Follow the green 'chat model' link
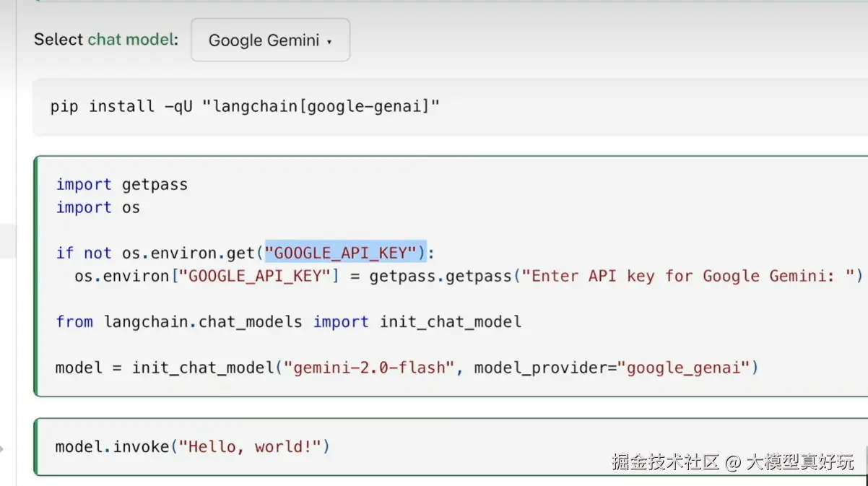Screen dimensions: 868x486 (x=132, y=40)
